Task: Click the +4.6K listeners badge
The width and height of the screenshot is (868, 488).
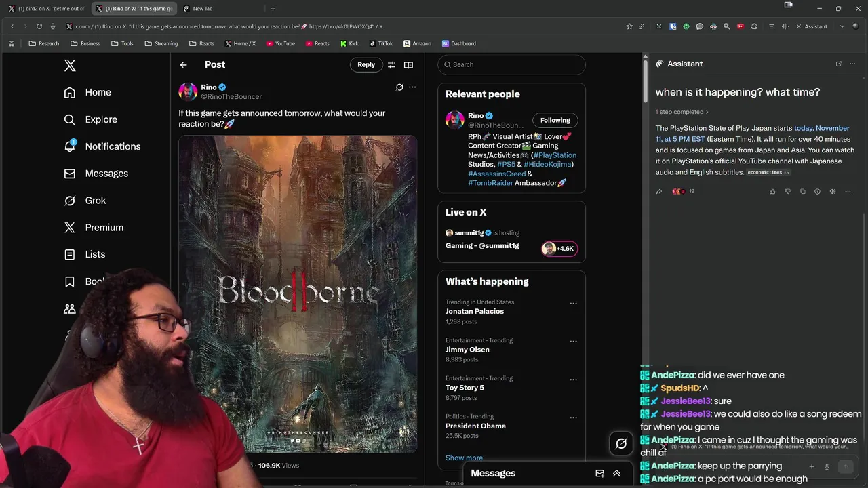Action: click(559, 249)
